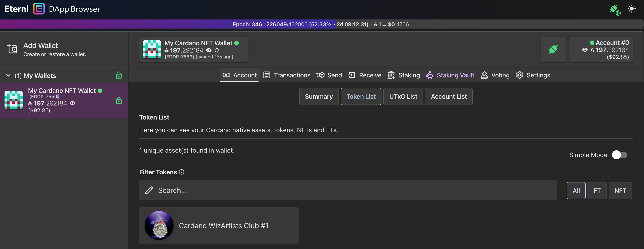The width and height of the screenshot is (644, 249).
Task: Select Account #0 balance box
Action: click(x=601, y=49)
